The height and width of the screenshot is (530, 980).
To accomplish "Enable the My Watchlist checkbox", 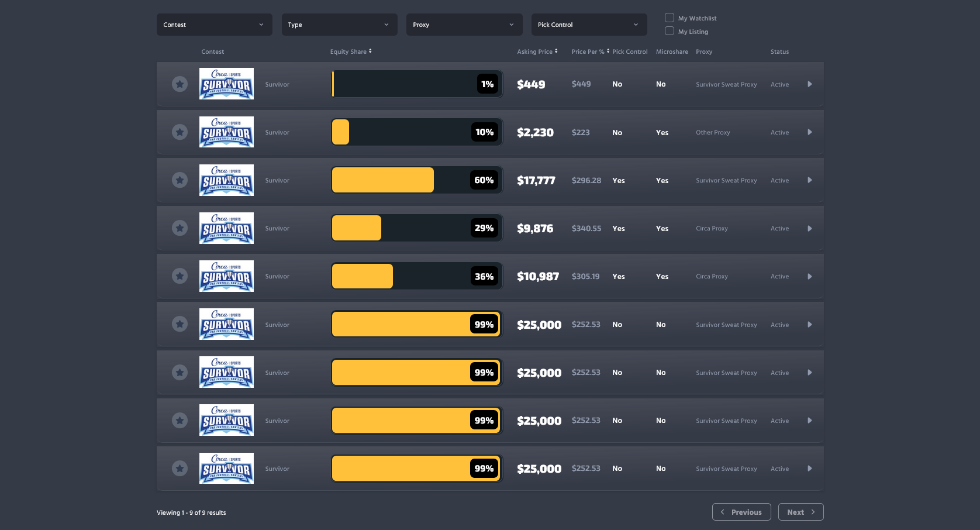I will point(670,18).
